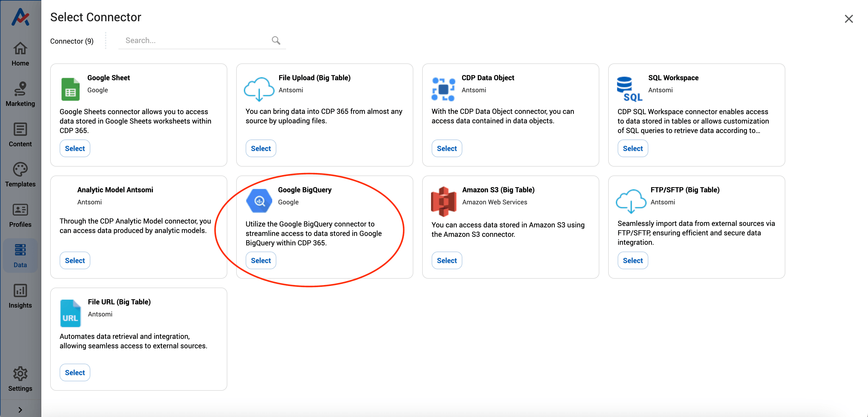Collapse the sidebar with the arrow
Screen dimensions: 868x417
(x=20, y=409)
